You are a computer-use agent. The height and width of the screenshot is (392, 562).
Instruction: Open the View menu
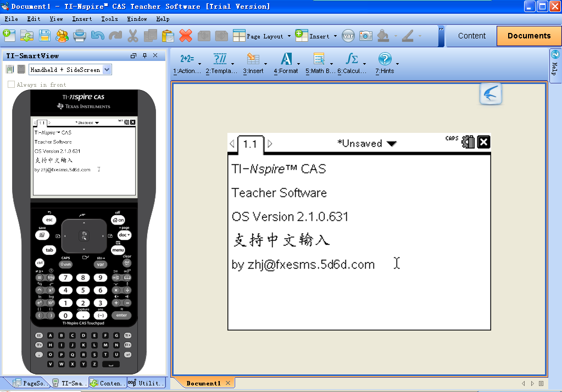56,19
